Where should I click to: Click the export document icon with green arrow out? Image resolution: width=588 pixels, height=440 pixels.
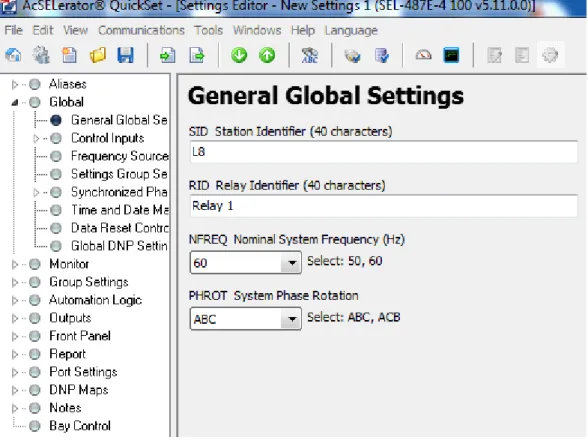[196, 56]
